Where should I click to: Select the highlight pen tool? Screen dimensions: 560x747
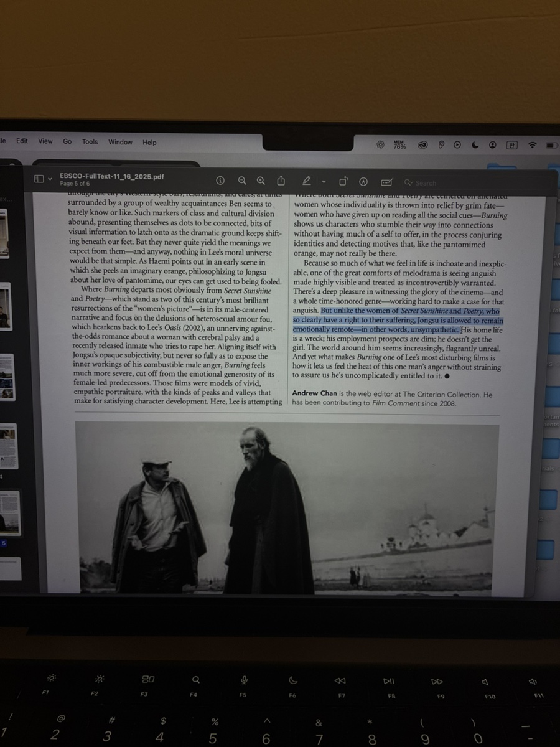click(306, 181)
